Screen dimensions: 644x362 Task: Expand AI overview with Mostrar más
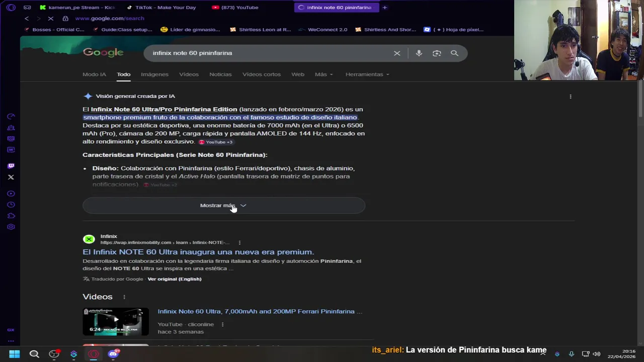224,206
